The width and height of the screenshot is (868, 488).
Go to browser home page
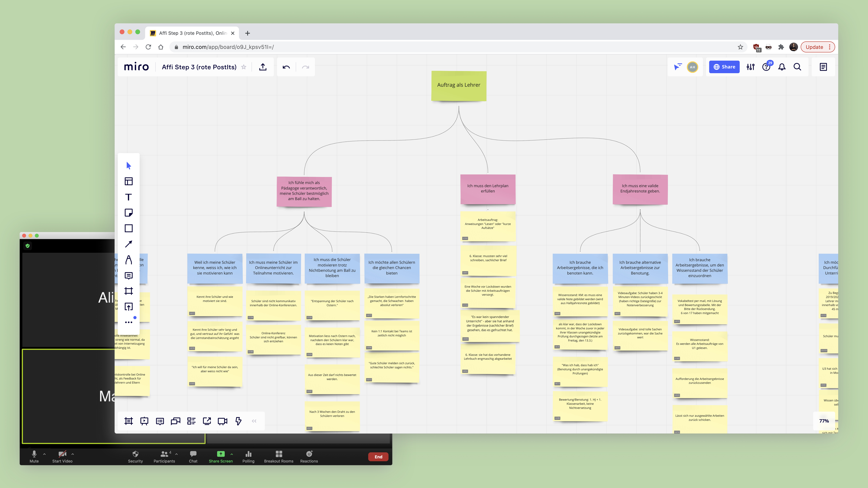pyautogui.click(x=161, y=47)
